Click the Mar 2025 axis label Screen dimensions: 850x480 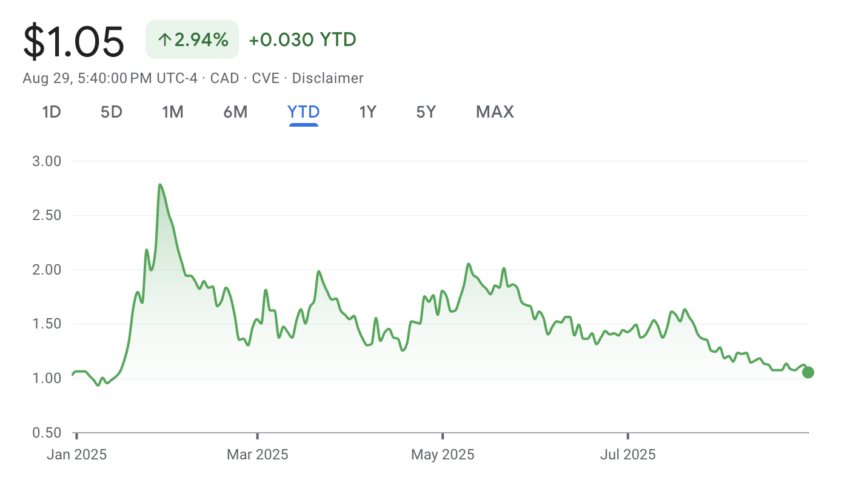tap(257, 455)
